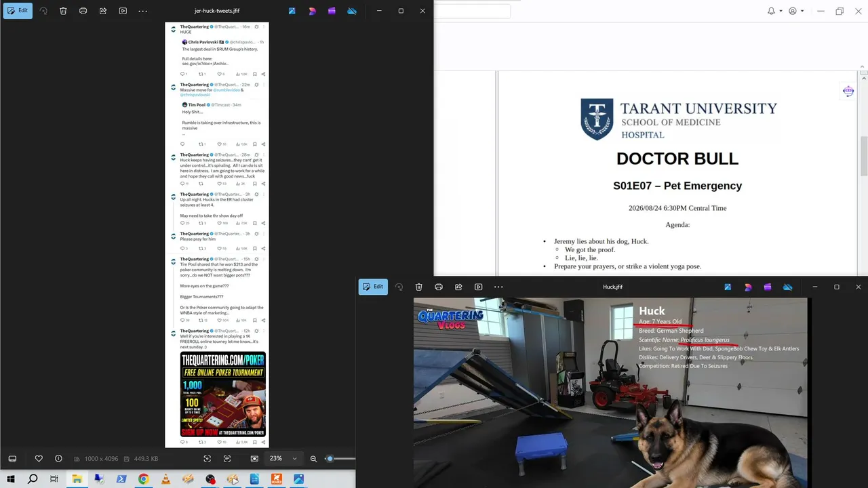Click the address field in document window
Image resolution: width=868 pixels, height=488 pixels.
tap(472, 11)
